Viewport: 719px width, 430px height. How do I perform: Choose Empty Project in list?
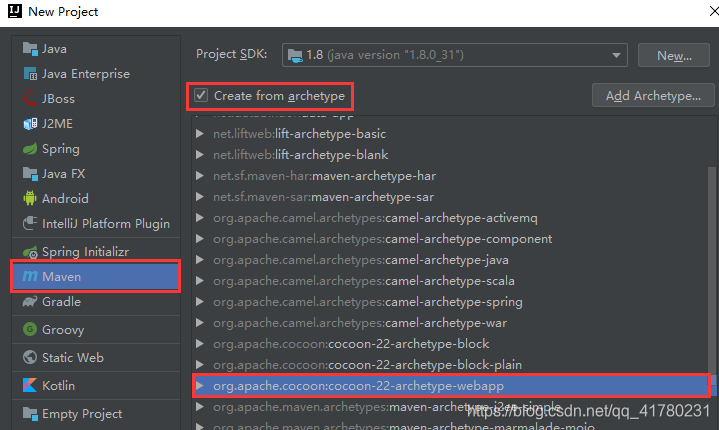[96, 413]
